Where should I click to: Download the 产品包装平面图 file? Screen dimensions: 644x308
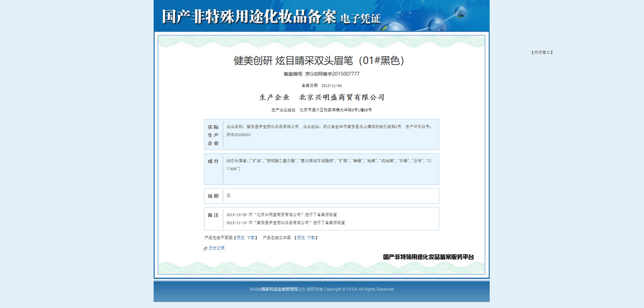pos(251,238)
